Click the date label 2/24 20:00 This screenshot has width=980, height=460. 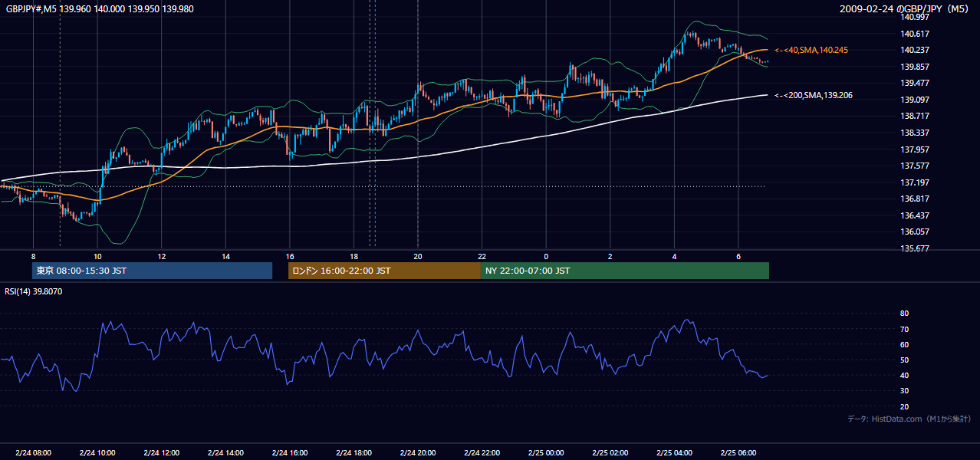[x=418, y=453]
